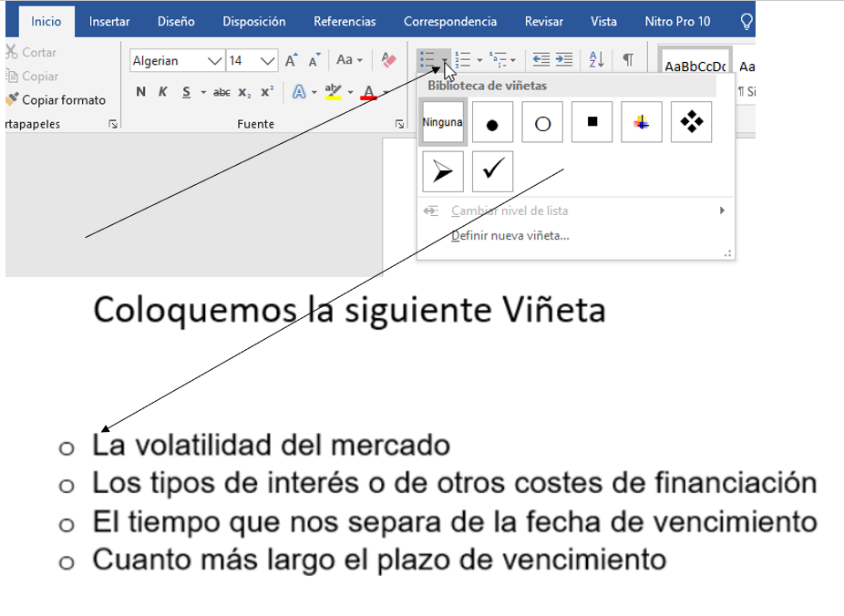844x616 pixels.
Task: Expand the underline style arrow
Action: (x=203, y=93)
